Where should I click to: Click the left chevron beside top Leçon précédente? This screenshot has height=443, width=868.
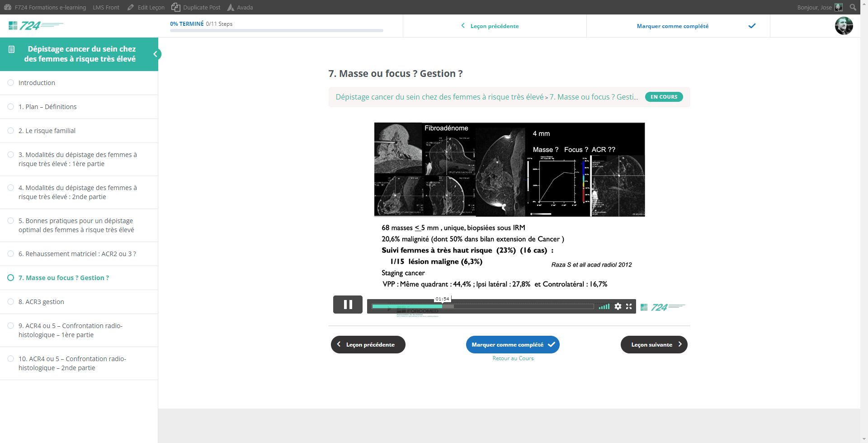463,26
